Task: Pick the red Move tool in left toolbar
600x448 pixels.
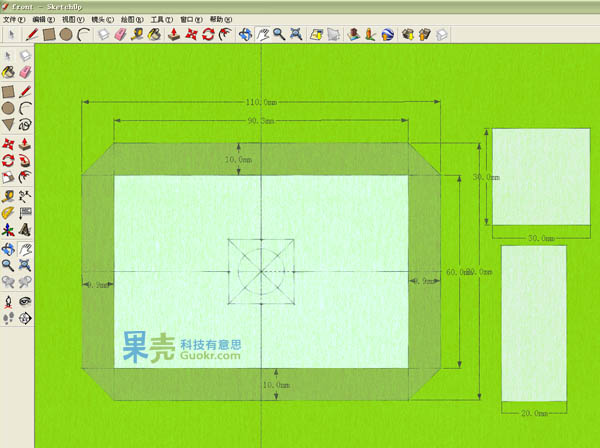Action: pyautogui.click(x=9, y=142)
